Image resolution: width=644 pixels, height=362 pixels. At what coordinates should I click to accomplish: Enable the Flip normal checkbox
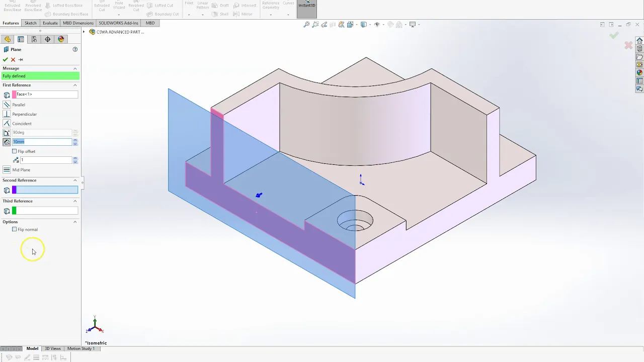click(x=15, y=229)
